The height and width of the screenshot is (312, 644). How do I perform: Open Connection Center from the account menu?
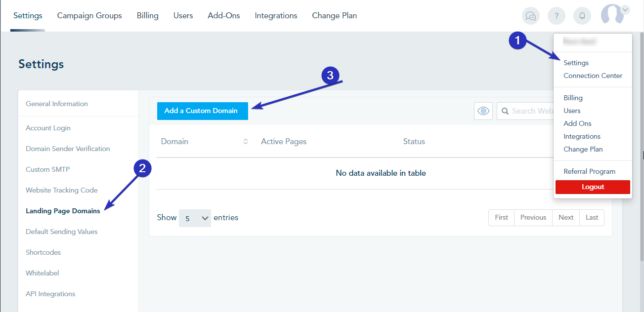[x=593, y=76]
